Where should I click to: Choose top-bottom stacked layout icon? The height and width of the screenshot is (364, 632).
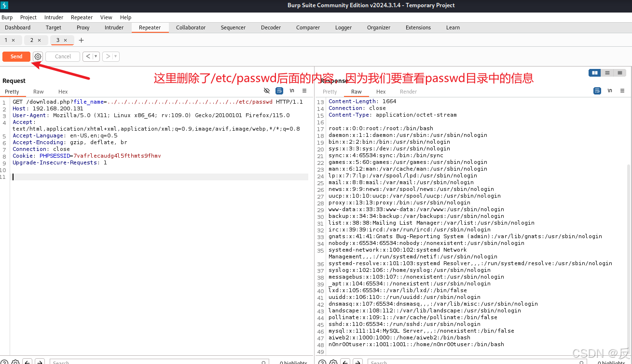coord(607,73)
